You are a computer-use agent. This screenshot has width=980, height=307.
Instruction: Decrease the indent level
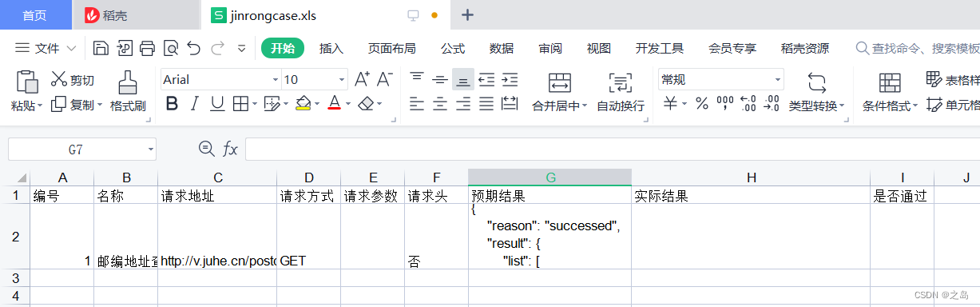click(486, 79)
